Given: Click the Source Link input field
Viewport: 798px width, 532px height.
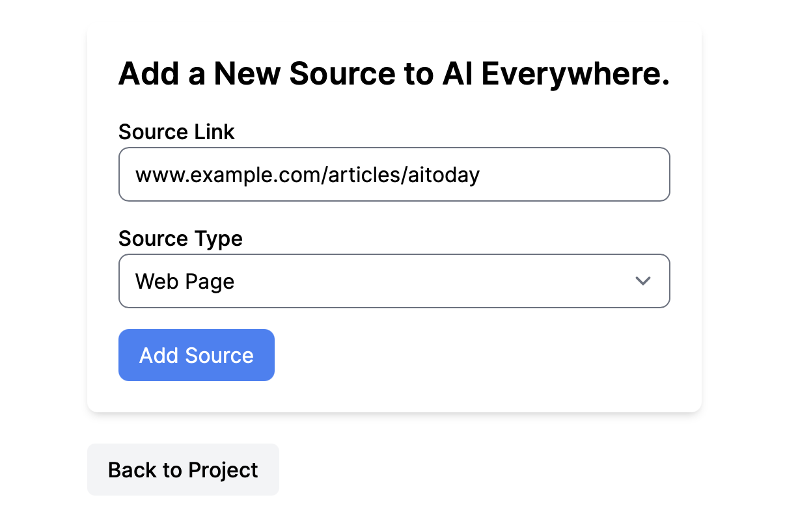Looking at the screenshot, I should [394, 174].
